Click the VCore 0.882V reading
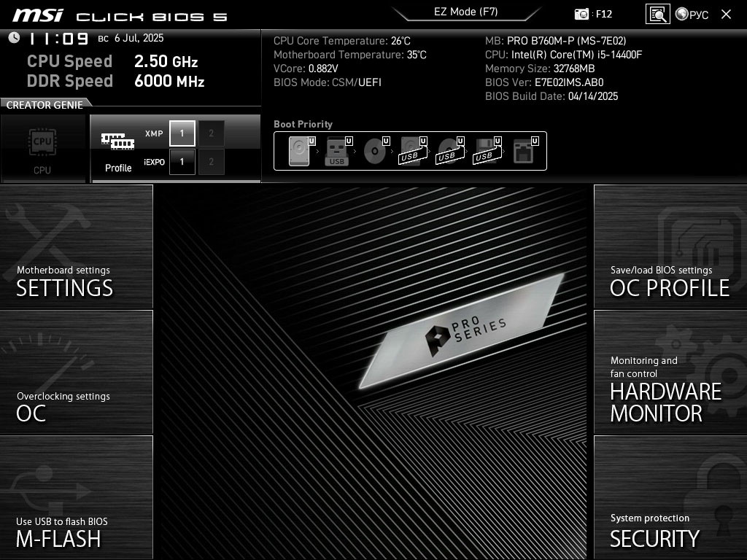Viewport: 747px width, 560px height. coord(306,69)
